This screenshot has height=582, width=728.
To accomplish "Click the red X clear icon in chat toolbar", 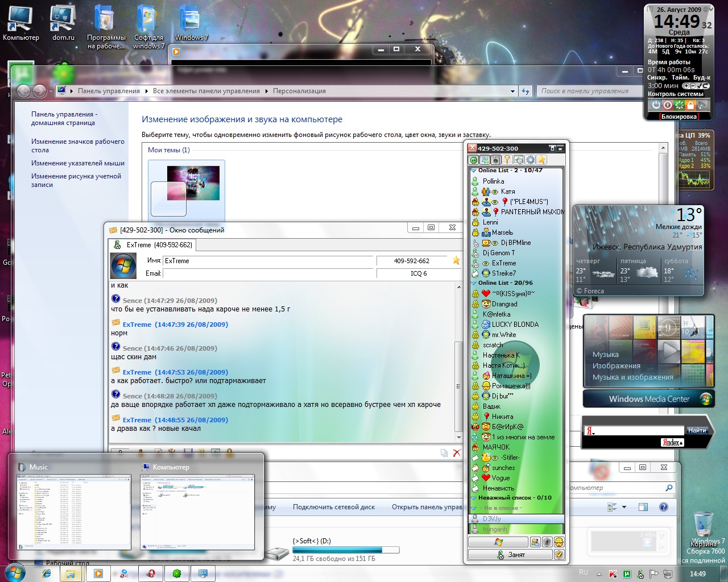I will tap(456, 453).
